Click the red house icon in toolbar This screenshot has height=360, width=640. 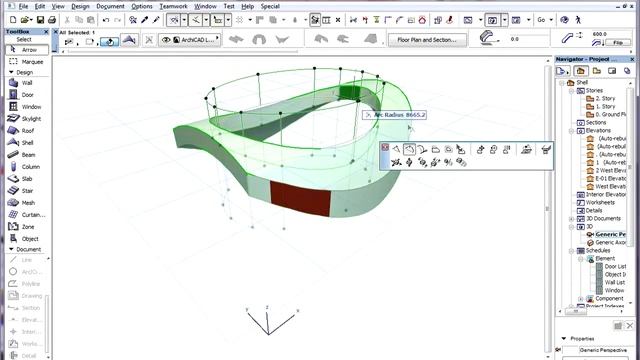point(422,20)
